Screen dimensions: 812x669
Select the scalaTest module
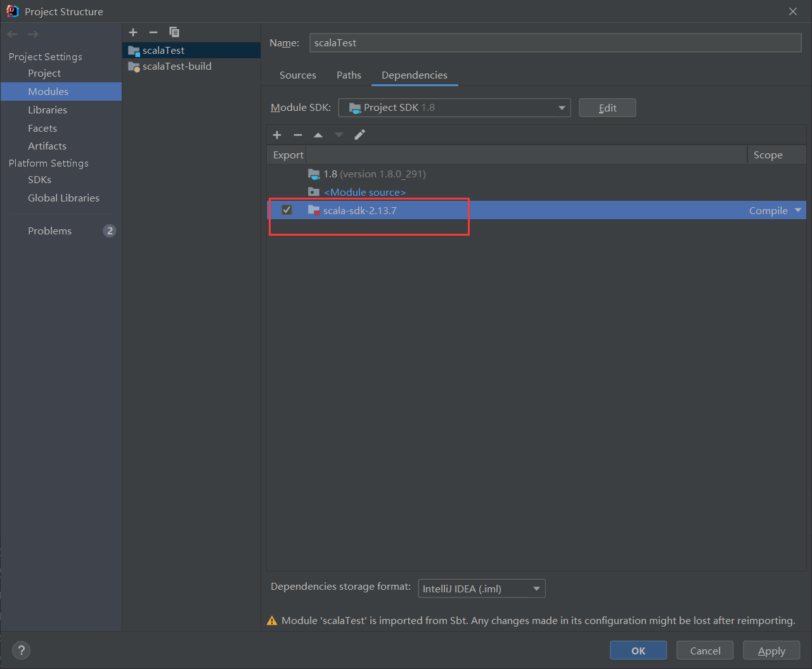[191, 50]
